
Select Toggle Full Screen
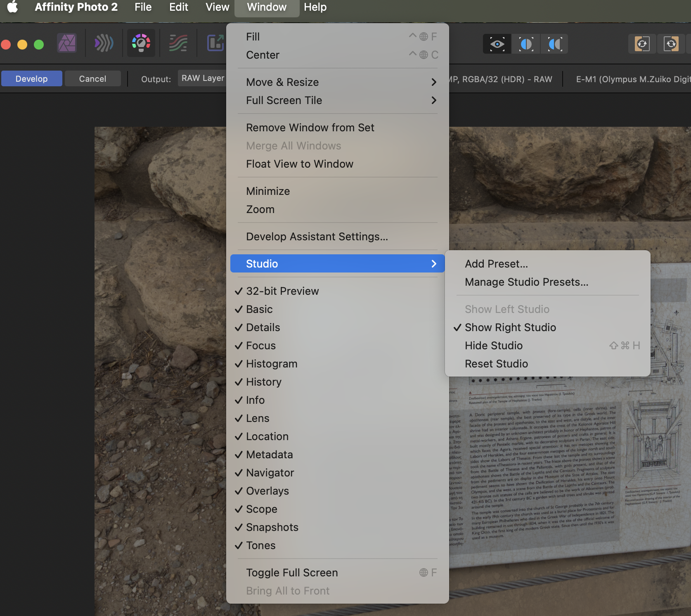coord(337,573)
